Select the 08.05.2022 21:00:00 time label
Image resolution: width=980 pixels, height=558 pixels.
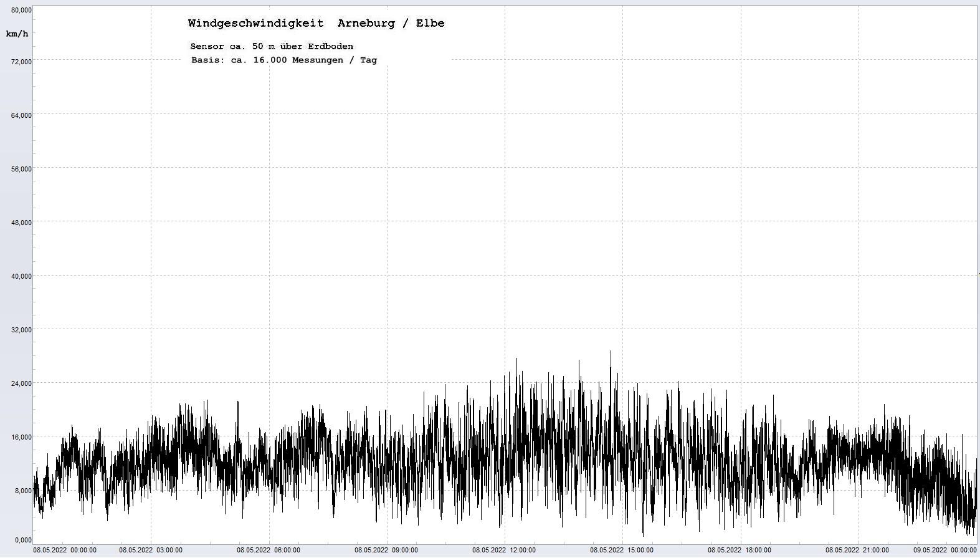(x=857, y=550)
